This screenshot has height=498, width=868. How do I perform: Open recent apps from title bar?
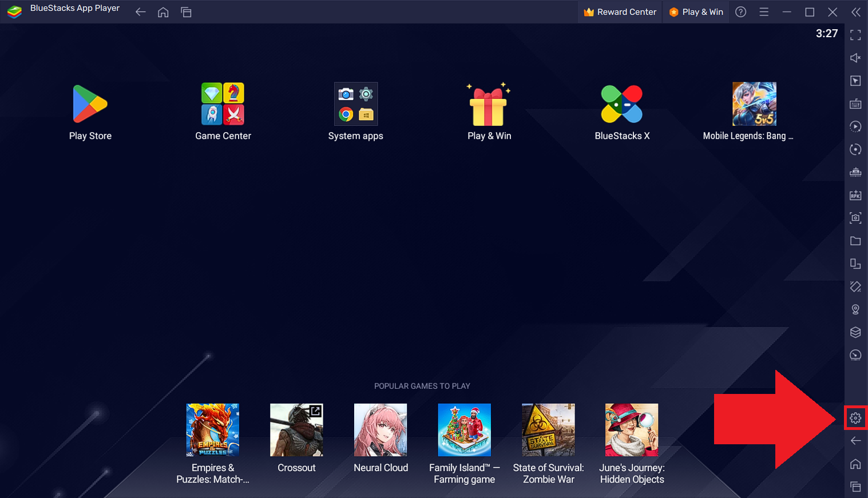point(186,12)
